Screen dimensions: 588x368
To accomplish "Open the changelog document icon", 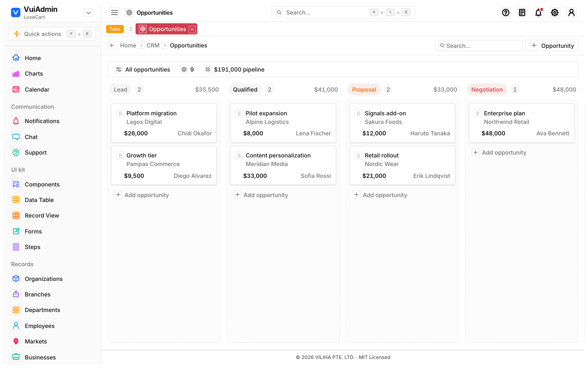I will coord(522,12).
